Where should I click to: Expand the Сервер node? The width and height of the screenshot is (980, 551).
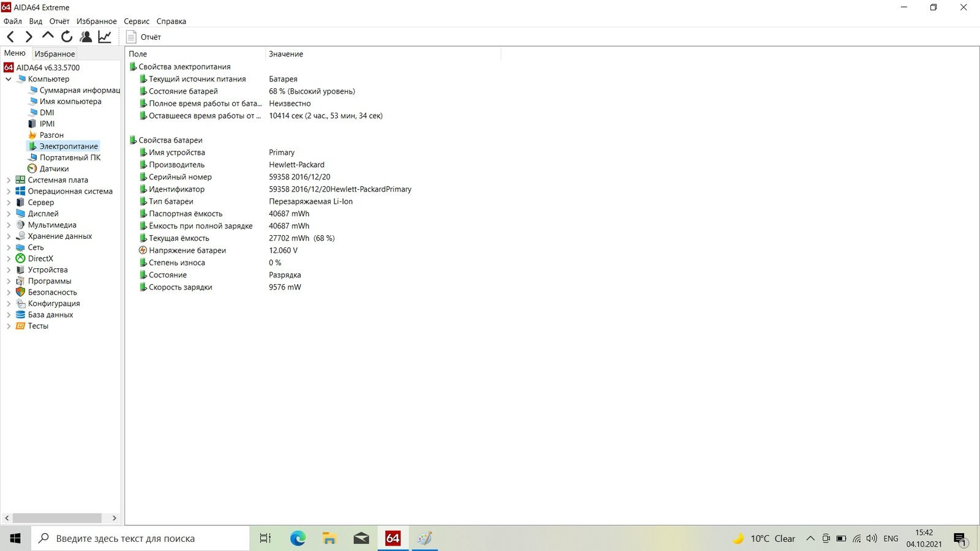click(9, 203)
